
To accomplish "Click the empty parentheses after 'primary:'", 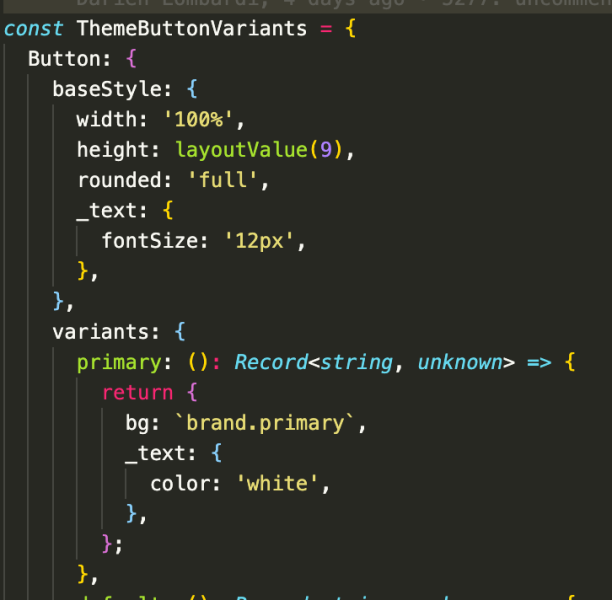I will pos(197,363).
